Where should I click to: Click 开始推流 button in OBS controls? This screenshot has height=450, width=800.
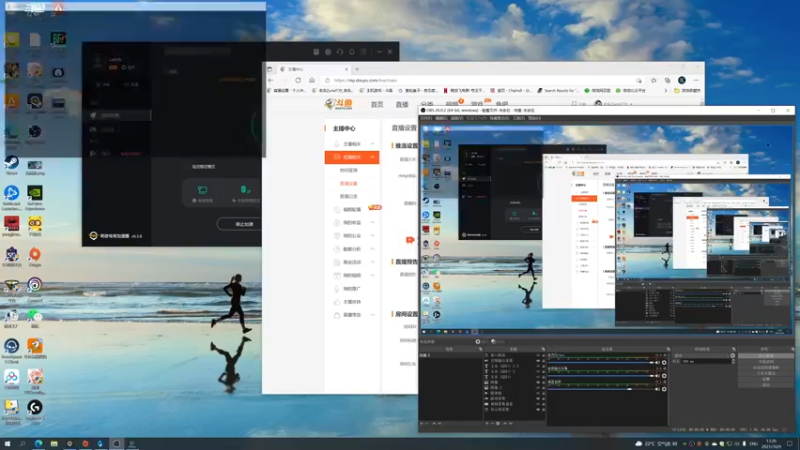click(766, 355)
